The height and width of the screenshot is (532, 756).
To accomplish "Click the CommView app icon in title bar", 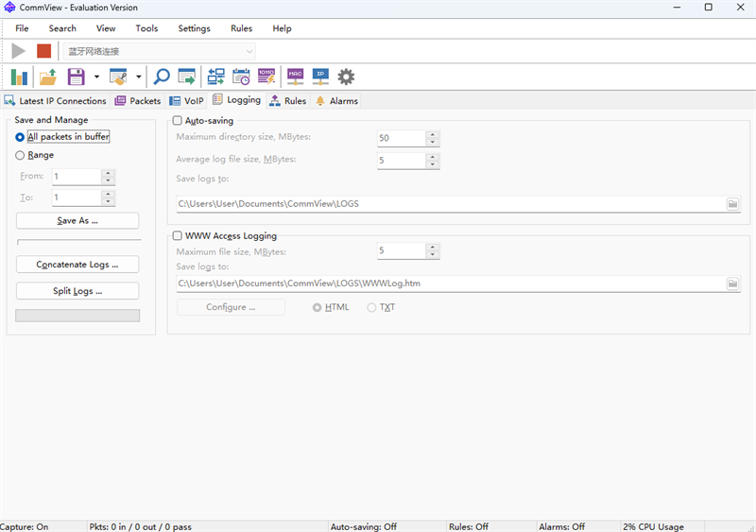I will [9, 8].
